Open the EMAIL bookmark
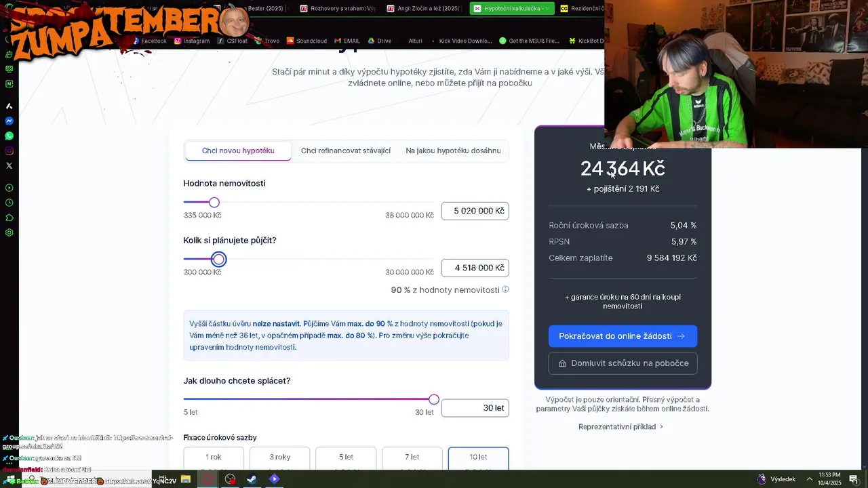 point(347,41)
